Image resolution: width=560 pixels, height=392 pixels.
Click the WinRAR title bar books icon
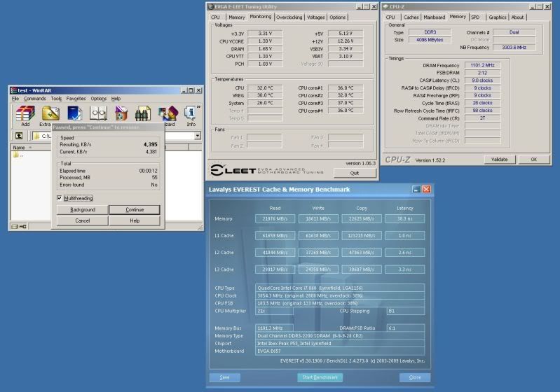click(x=13, y=90)
